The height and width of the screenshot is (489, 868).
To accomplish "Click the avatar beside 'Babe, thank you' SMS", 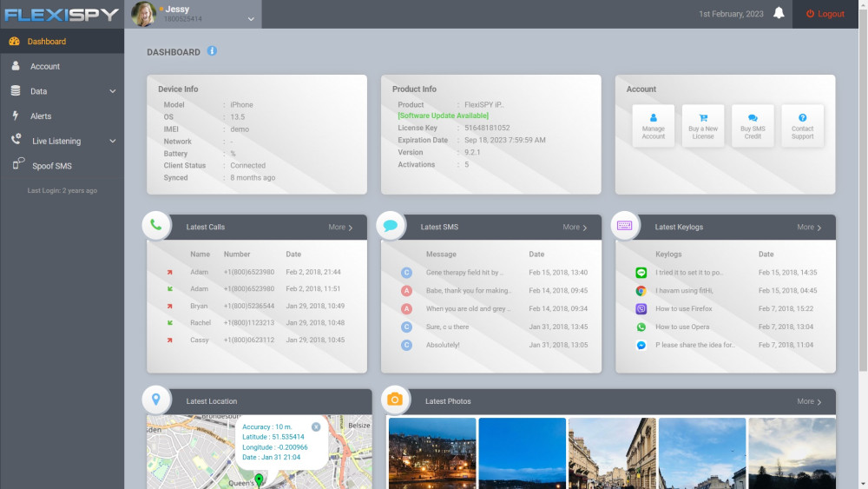I will pyautogui.click(x=406, y=291).
